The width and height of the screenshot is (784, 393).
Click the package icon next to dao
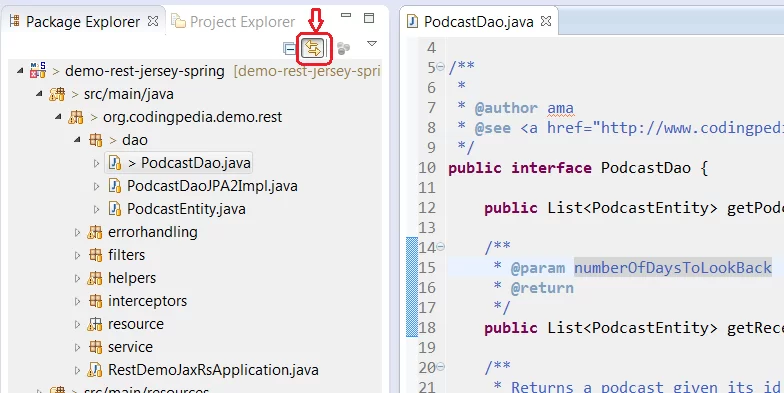point(95,140)
